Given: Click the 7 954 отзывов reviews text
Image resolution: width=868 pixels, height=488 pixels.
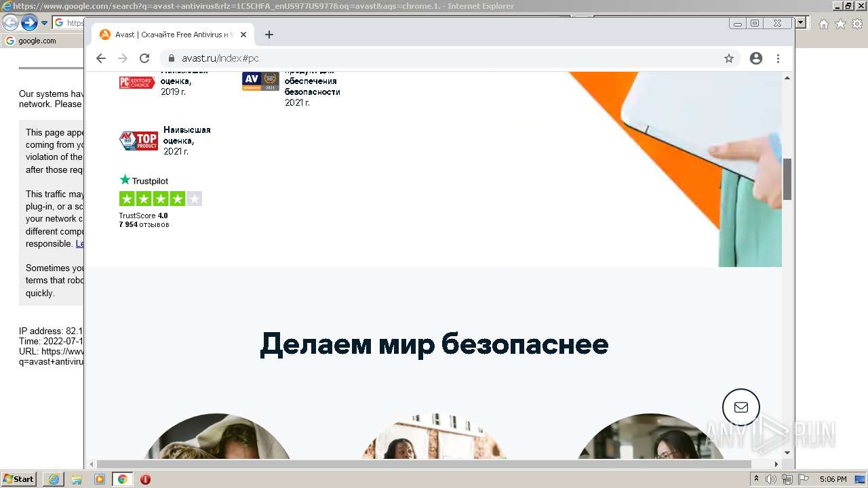Looking at the screenshot, I should click(144, 224).
